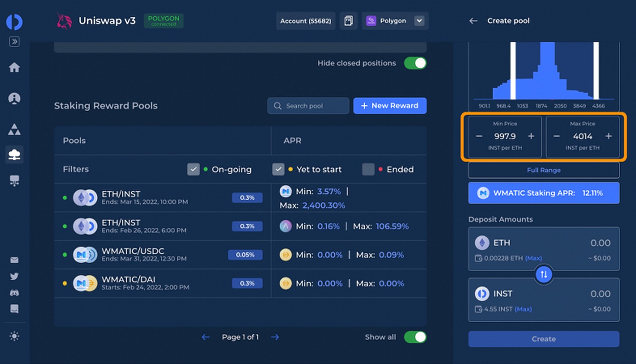Open the Polygon network dropdown

[x=419, y=21]
